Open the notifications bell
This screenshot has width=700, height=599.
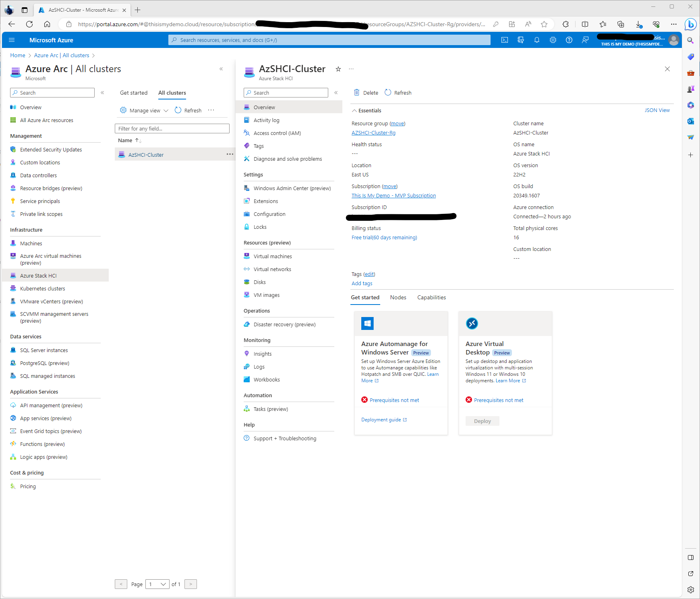tap(536, 40)
